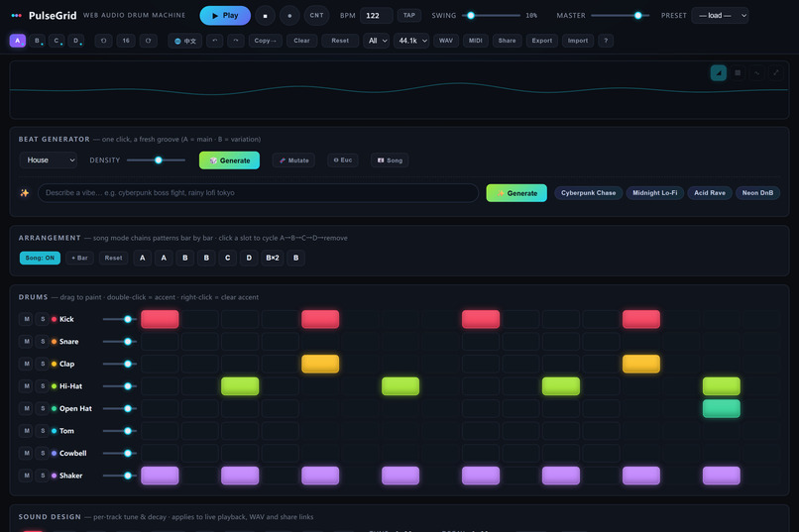
Task: Expand the visualizer with the arrow icon
Action: click(x=775, y=72)
